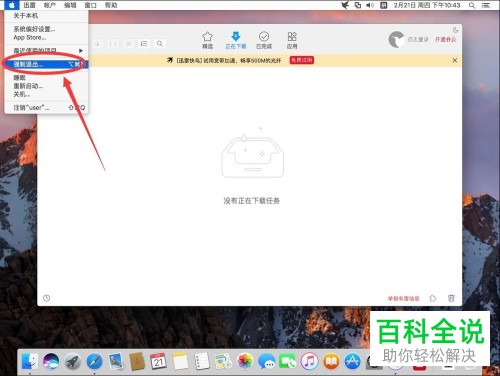Open Messages from the Dock
Screen dimensions: 500x376
click(266, 361)
